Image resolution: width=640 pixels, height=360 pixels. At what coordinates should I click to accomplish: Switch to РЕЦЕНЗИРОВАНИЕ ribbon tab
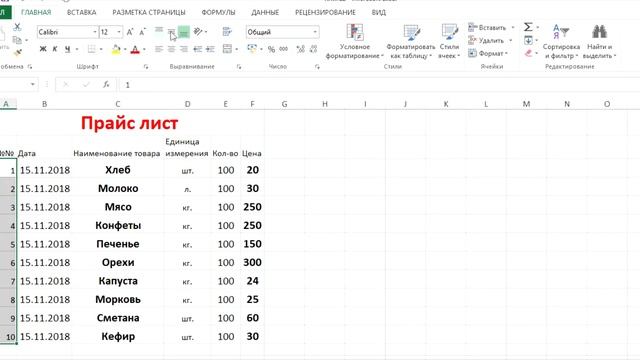tap(325, 12)
